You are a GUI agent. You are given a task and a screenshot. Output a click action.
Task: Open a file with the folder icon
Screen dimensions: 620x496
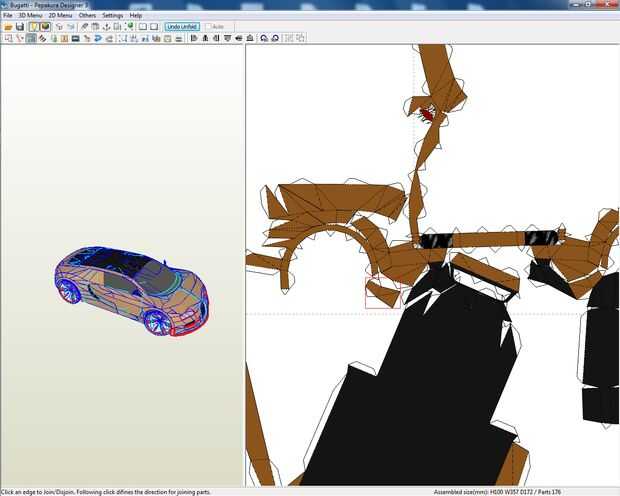coord(9,27)
